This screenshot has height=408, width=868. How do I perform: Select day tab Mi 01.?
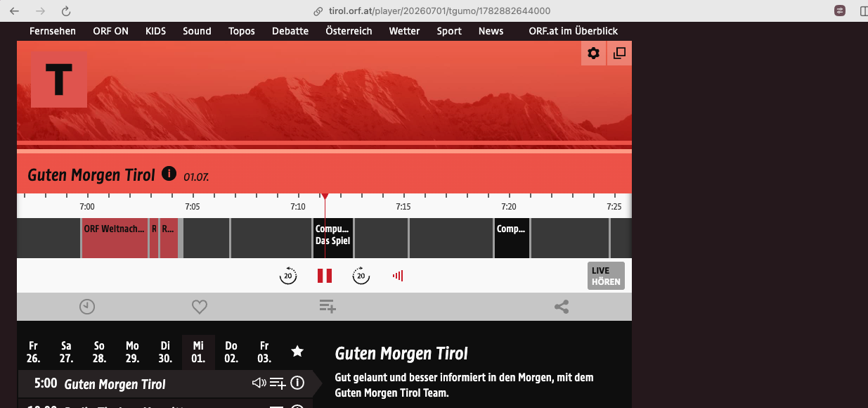pos(198,351)
